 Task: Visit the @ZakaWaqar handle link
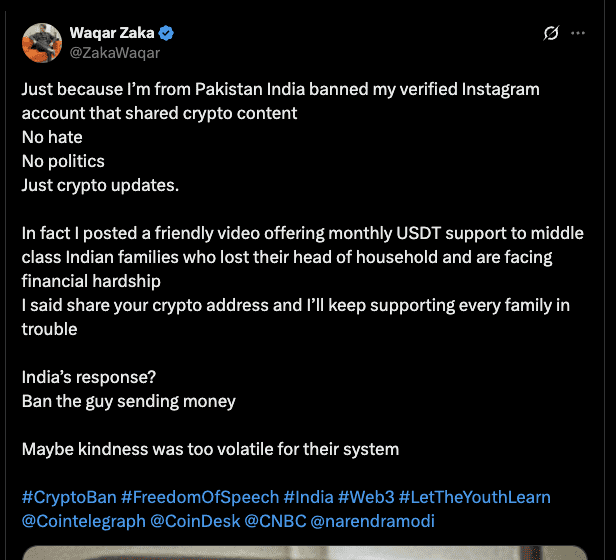(x=115, y=53)
